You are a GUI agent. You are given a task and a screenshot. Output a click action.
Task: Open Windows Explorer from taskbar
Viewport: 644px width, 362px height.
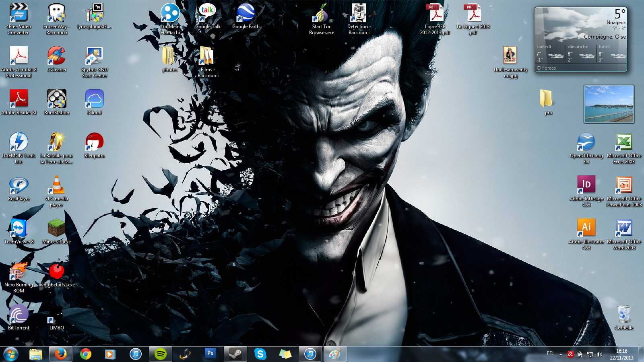click(x=36, y=354)
